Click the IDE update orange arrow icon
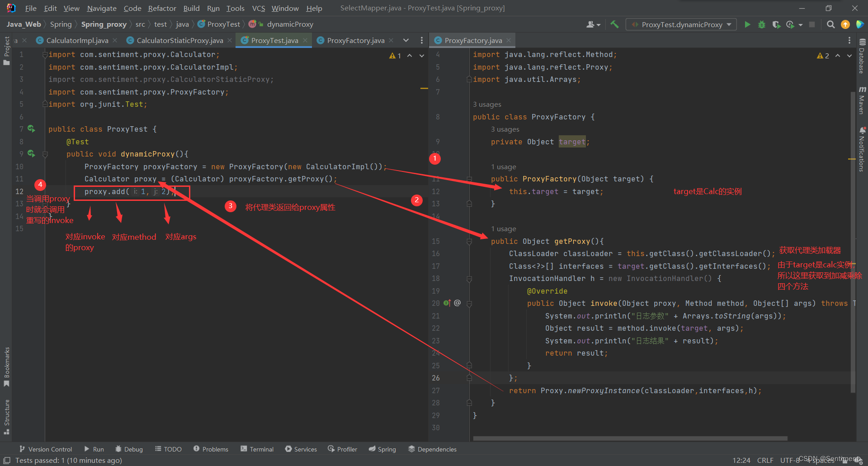Viewport: 868px width, 466px height. pyautogui.click(x=845, y=24)
